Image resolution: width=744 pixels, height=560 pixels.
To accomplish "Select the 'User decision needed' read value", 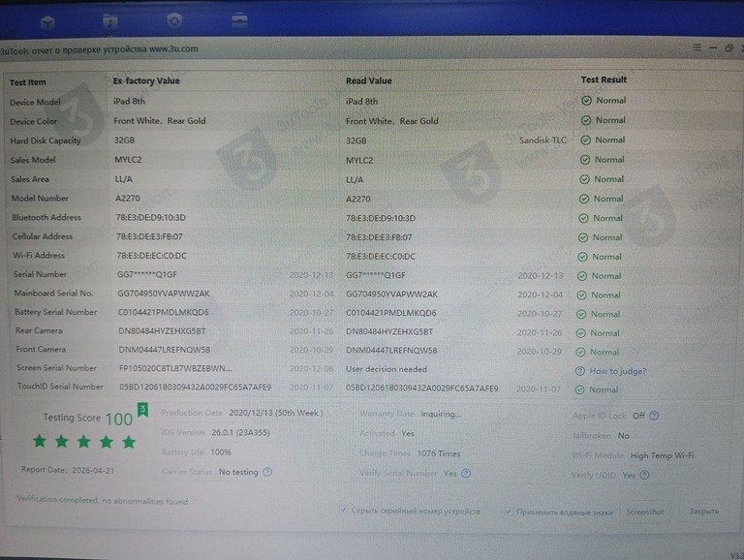I will (x=387, y=369).
